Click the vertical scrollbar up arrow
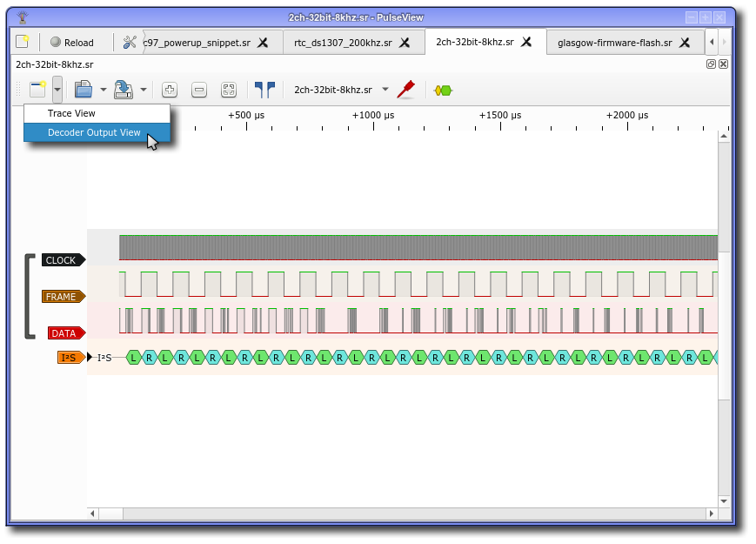Viewport: 756px width, 544px height. click(724, 137)
